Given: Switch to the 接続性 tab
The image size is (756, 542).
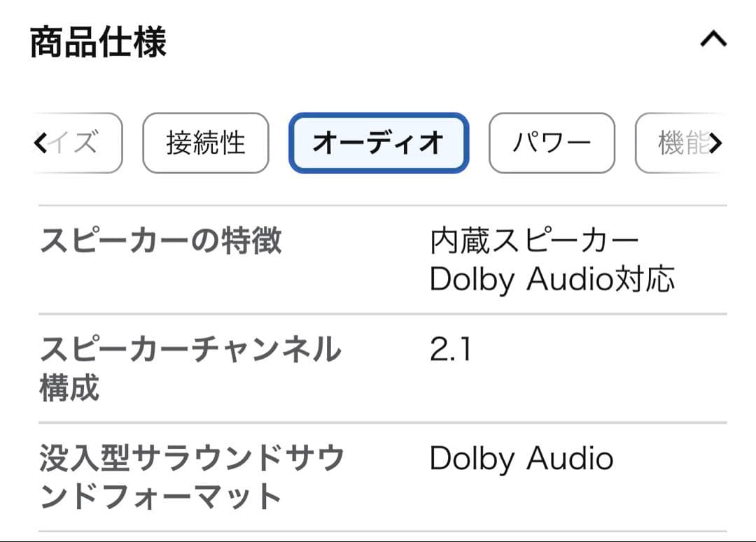Looking at the screenshot, I should pos(205,143).
